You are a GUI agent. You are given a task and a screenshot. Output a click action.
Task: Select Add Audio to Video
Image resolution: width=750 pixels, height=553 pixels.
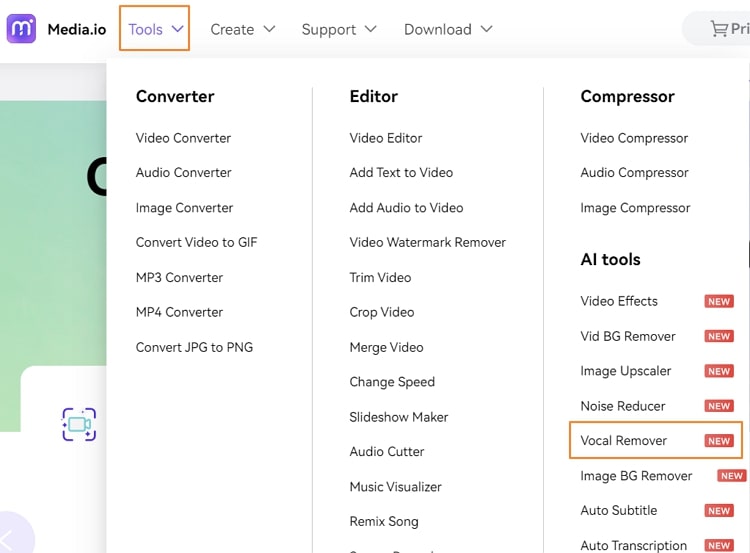pos(407,208)
